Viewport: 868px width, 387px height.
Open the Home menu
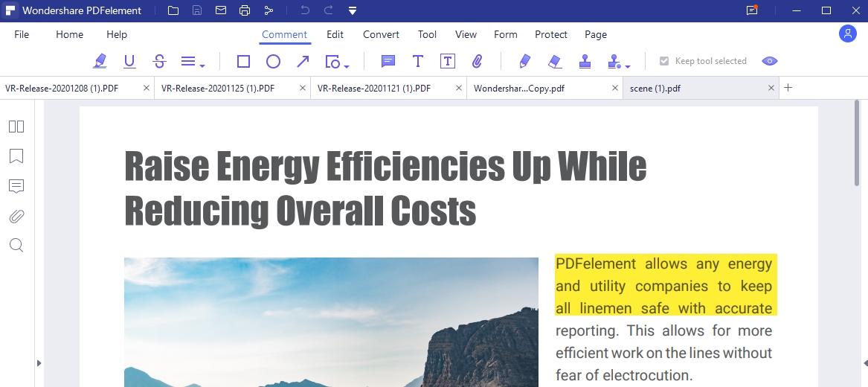[x=69, y=34]
